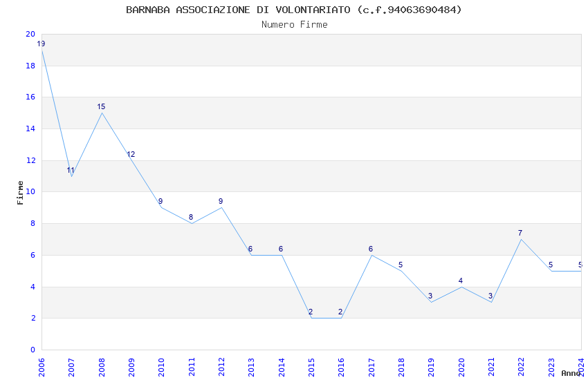Click the data value 9 for 2012
Screen dimensions: 588x380
pyautogui.click(x=221, y=202)
